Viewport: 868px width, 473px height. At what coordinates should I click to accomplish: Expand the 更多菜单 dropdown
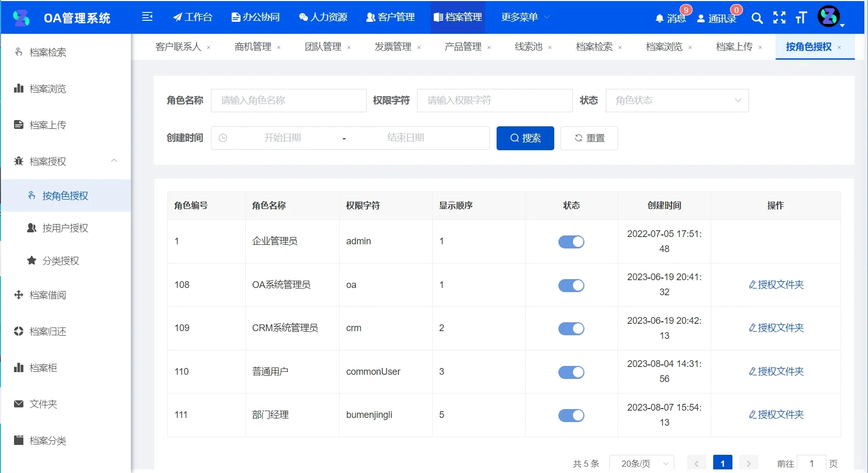coord(524,17)
